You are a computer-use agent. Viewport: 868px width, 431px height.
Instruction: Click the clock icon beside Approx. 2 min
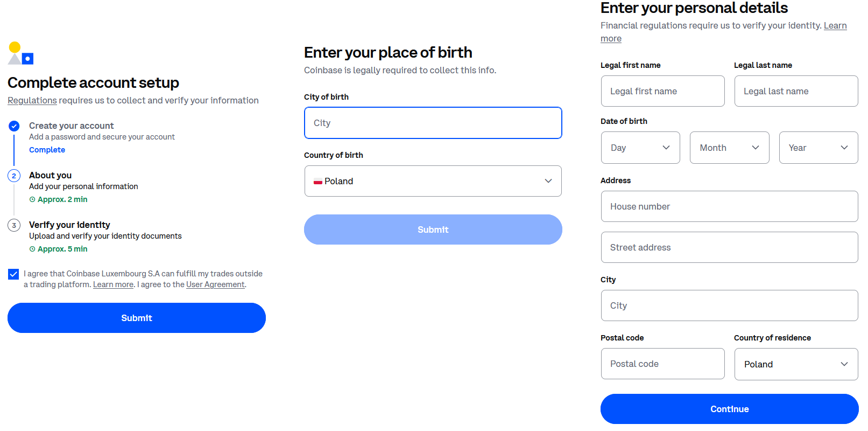tap(32, 200)
